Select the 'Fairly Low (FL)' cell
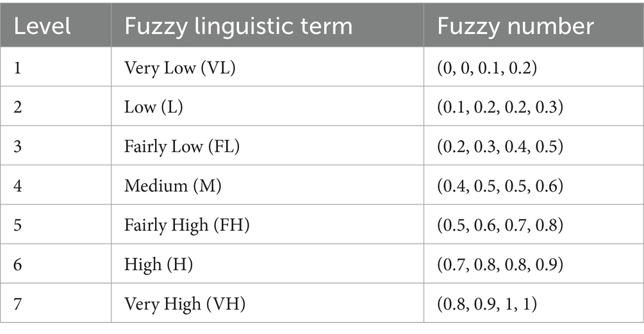The height and width of the screenshot is (334, 644). (x=182, y=146)
